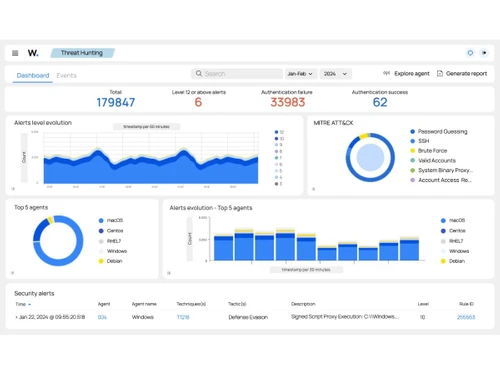Open technique T1218 link
500x375 pixels.
pos(183,317)
